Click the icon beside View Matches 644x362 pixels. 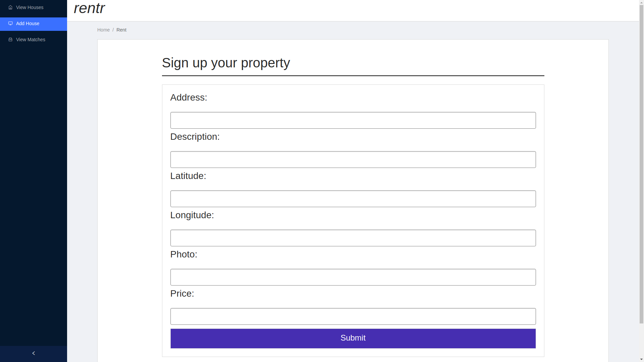click(10, 40)
